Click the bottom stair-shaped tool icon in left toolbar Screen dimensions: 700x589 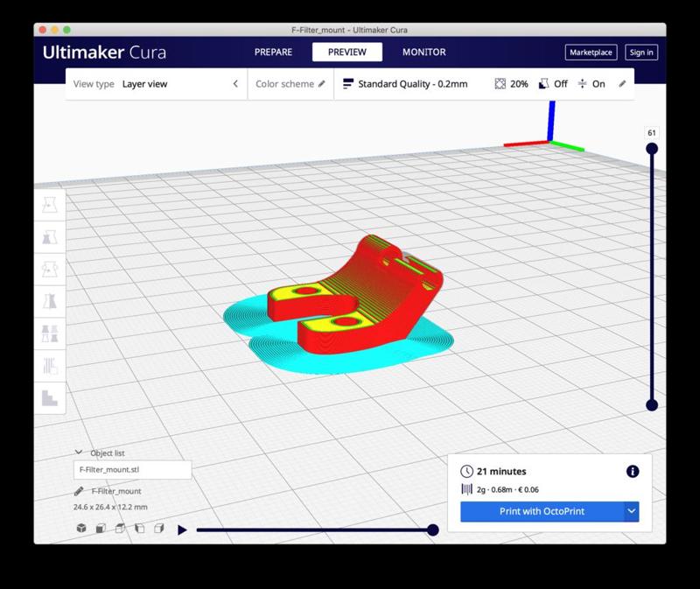coord(50,398)
